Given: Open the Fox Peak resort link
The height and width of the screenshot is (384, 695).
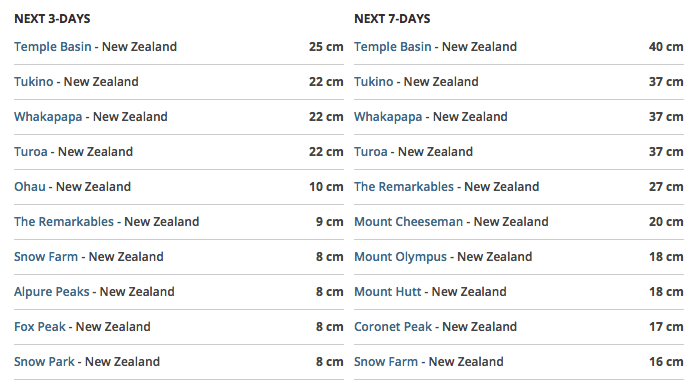Looking at the screenshot, I should 39,327.
